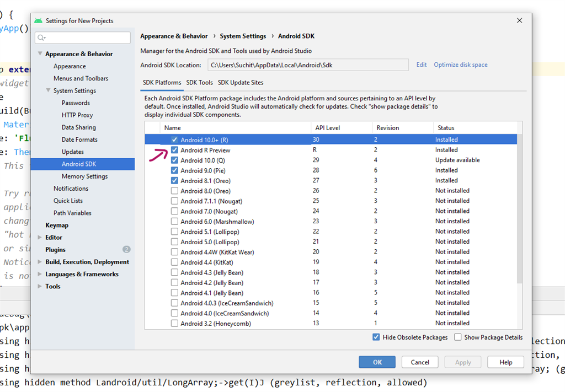The width and height of the screenshot is (565, 392).
Task: Uncheck the Android 10.0+ (R) checkbox
Action: (174, 139)
